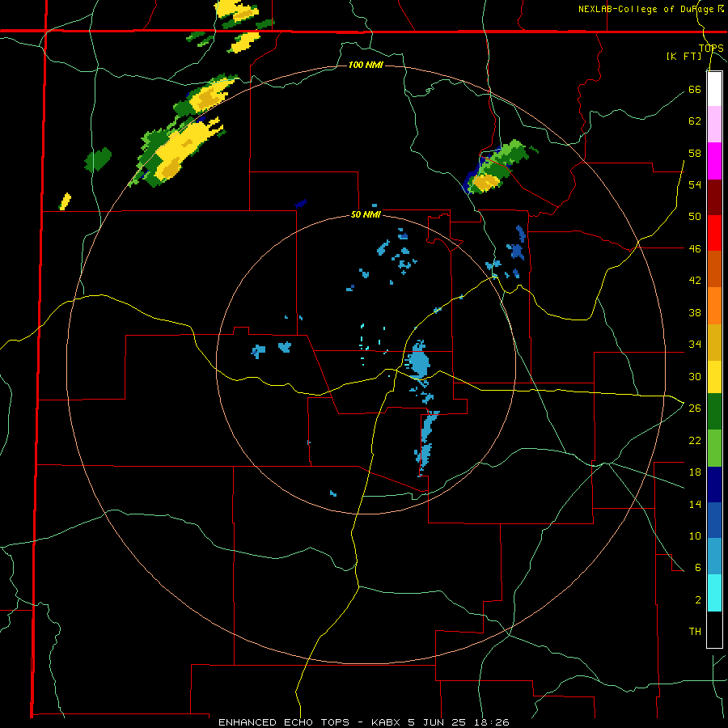Click the '10' legend value
The height and width of the screenshot is (728, 728).
click(695, 535)
